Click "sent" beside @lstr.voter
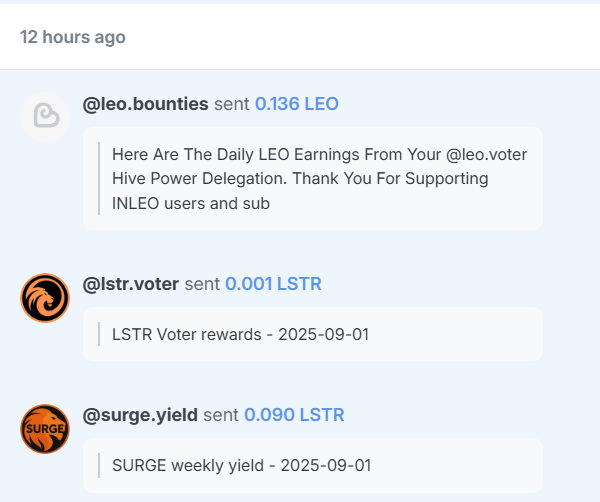 [202, 284]
